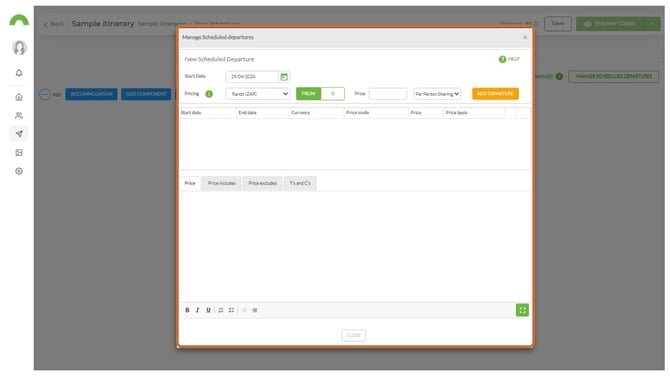This screenshot has width=670, height=385.
Task: Click the user avatar in sidebar
Action: coord(19,48)
